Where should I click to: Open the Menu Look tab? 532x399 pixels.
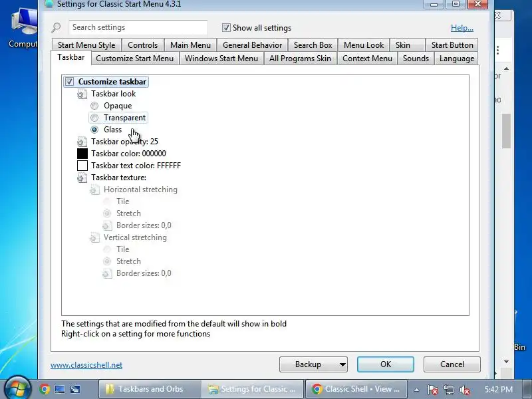tap(364, 45)
